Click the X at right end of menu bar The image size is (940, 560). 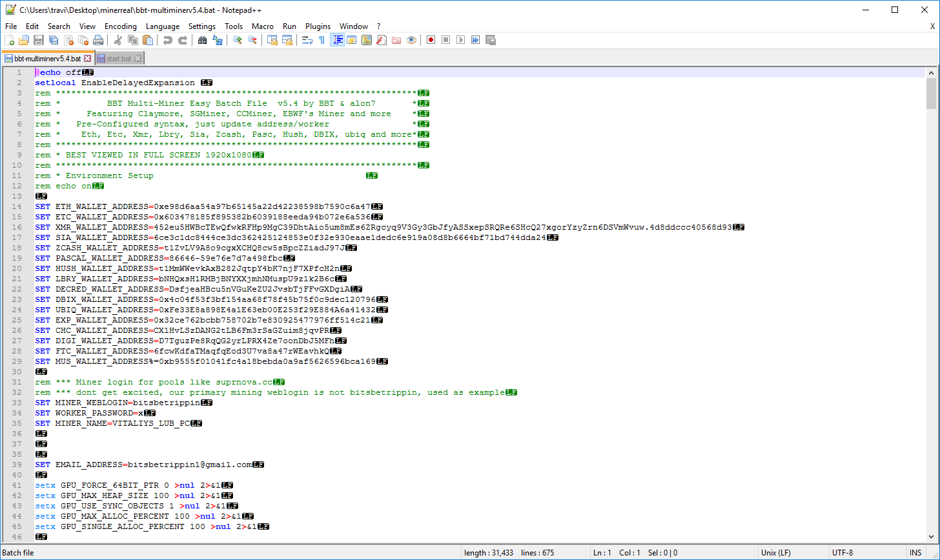click(x=932, y=26)
